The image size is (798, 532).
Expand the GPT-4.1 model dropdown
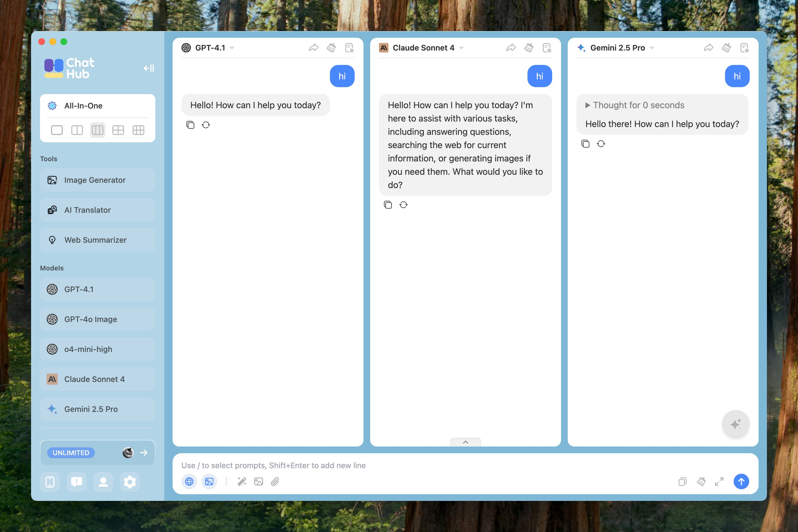pyautogui.click(x=232, y=48)
